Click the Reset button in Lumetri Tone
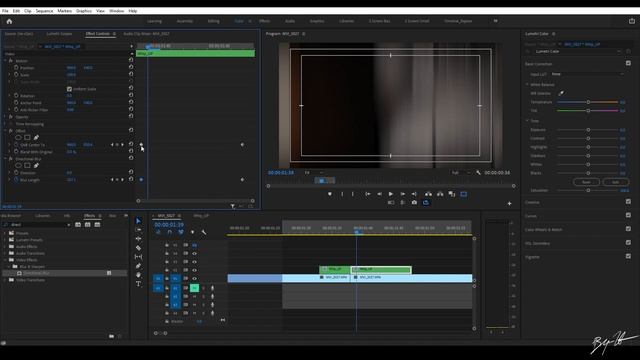Image resolution: width=640 pixels, height=360 pixels. (x=586, y=182)
